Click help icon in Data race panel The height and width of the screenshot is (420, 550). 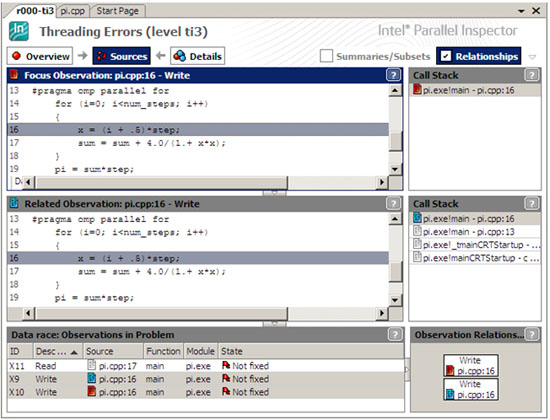[395, 334]
